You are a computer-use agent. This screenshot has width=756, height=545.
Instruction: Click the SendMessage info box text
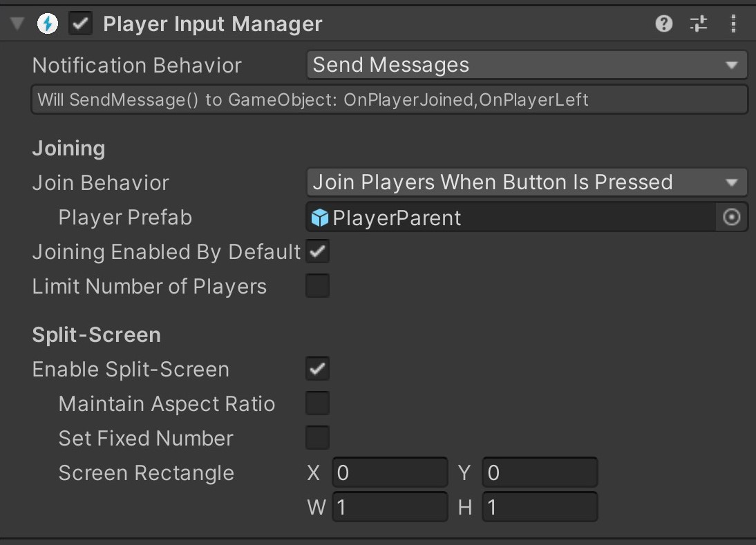click(313, 99)
